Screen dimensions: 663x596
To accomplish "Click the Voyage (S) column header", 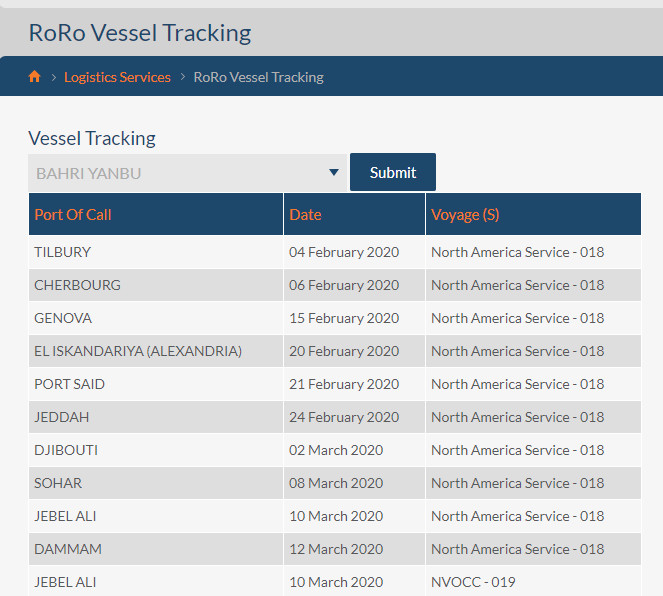I will coord(533,214).
